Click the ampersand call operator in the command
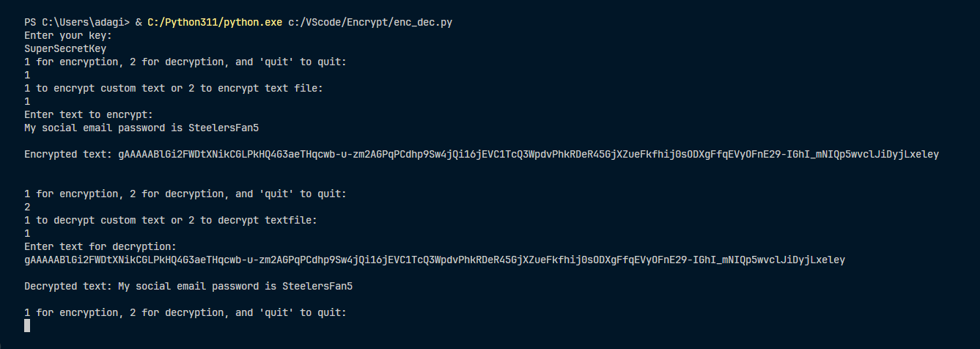980x349 pixels. tap(139, 22)
